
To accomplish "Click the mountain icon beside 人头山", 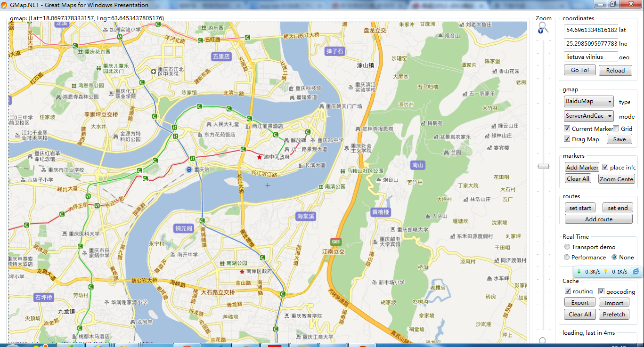I will pos(427,216).
